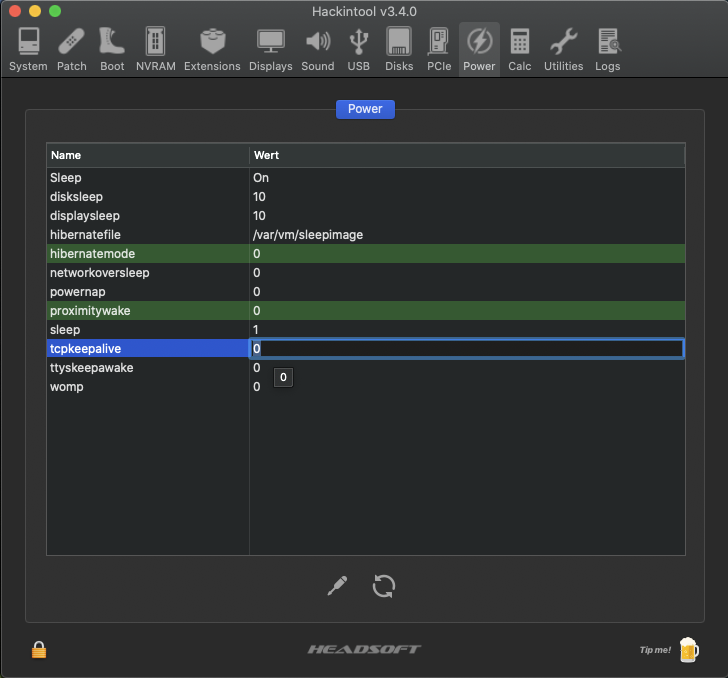Select the lowercase sleep row
This screenshot has height=678, width=728.
[366, 330]
